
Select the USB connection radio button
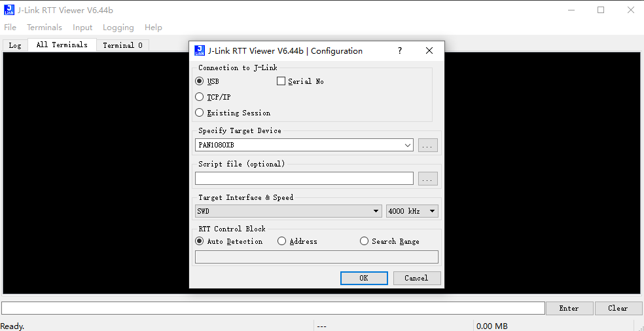click(x=199, y=81)
